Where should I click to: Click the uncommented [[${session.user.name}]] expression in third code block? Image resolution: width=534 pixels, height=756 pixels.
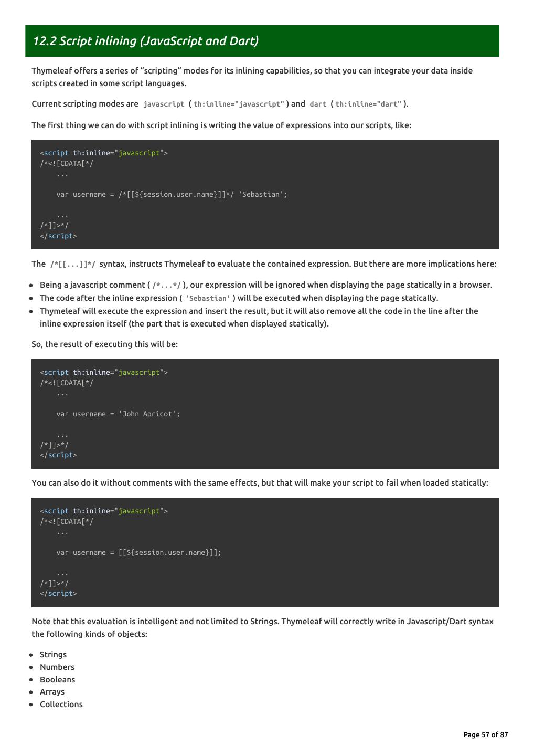pyautogui.click(x=168, y=552)
